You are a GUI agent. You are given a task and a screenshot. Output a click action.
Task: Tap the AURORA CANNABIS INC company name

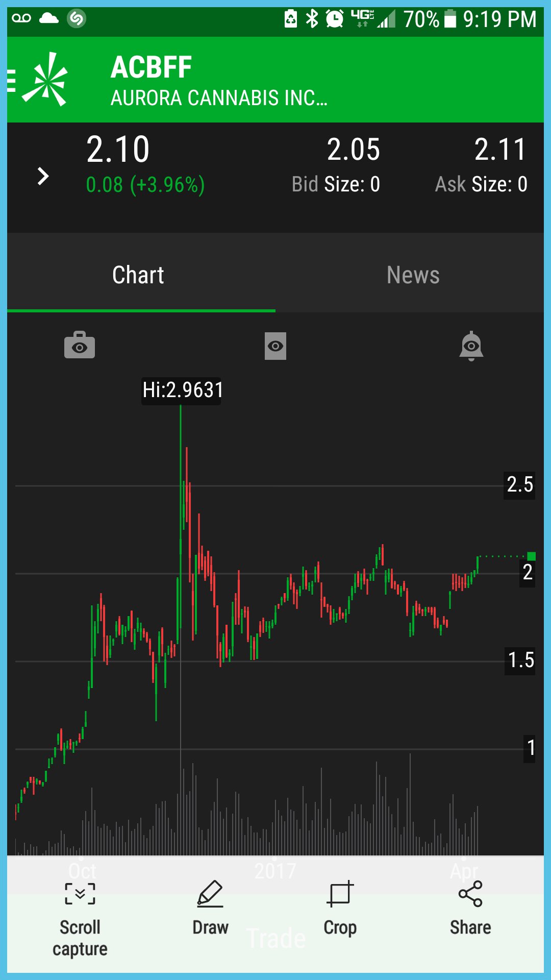pyautogui.click(x=219, y=97)
